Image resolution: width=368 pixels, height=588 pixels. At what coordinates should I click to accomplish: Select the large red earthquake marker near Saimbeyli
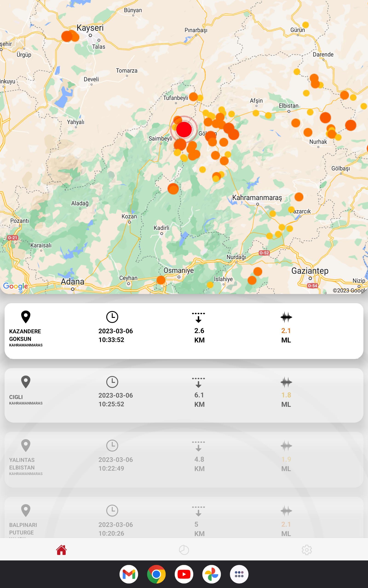[x=184, y=130]
